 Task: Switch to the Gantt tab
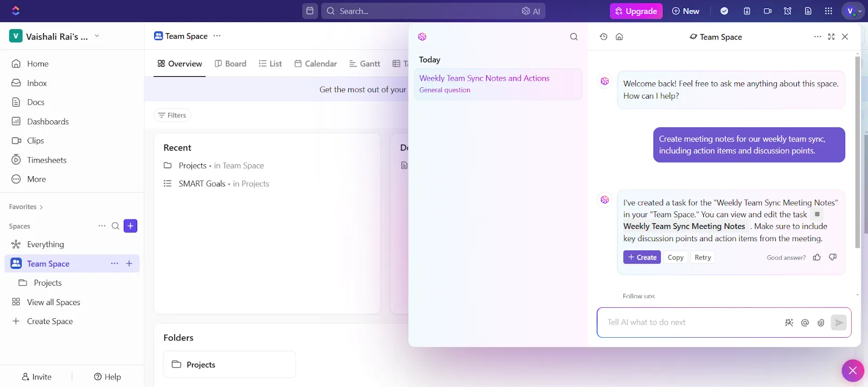365,63
